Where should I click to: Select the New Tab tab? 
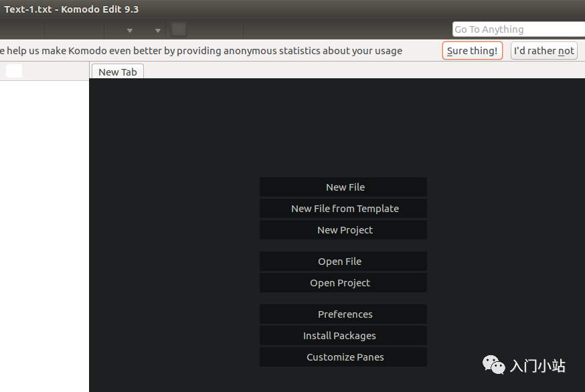coord(118,72)
